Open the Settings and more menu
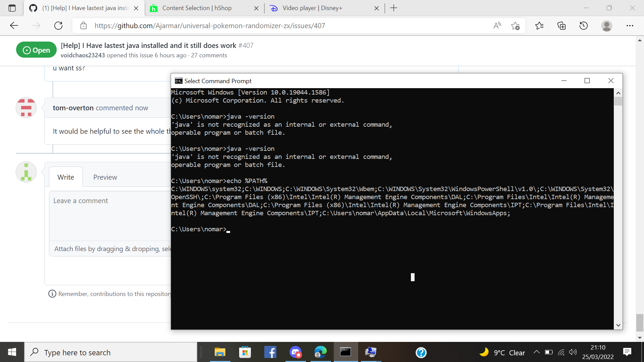 coord(630,25)
